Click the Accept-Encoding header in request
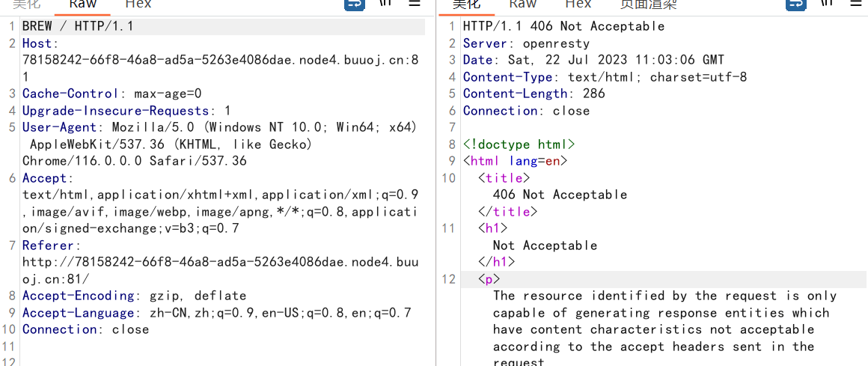The width and height of the screenshot is (868, 366). tap(79, 296)
